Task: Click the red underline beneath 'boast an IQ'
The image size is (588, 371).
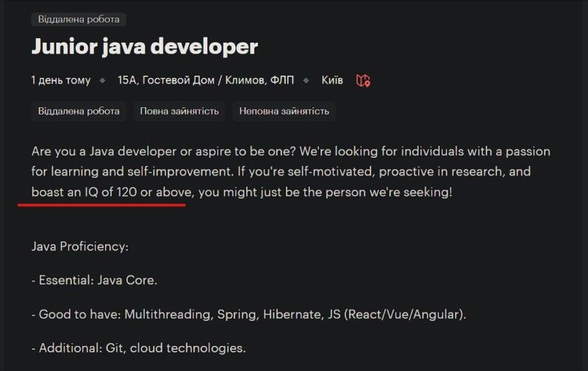Action: click(x=101, y=205)
